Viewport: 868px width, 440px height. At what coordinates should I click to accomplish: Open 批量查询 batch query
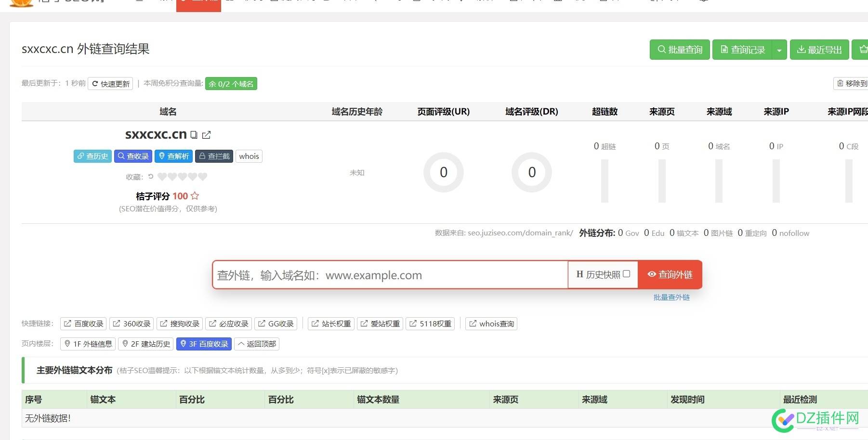680,50
